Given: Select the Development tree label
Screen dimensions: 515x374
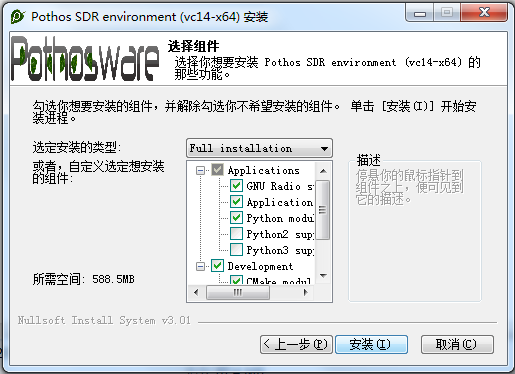Looking at the screenshot, I should click(x=260, y=266).
